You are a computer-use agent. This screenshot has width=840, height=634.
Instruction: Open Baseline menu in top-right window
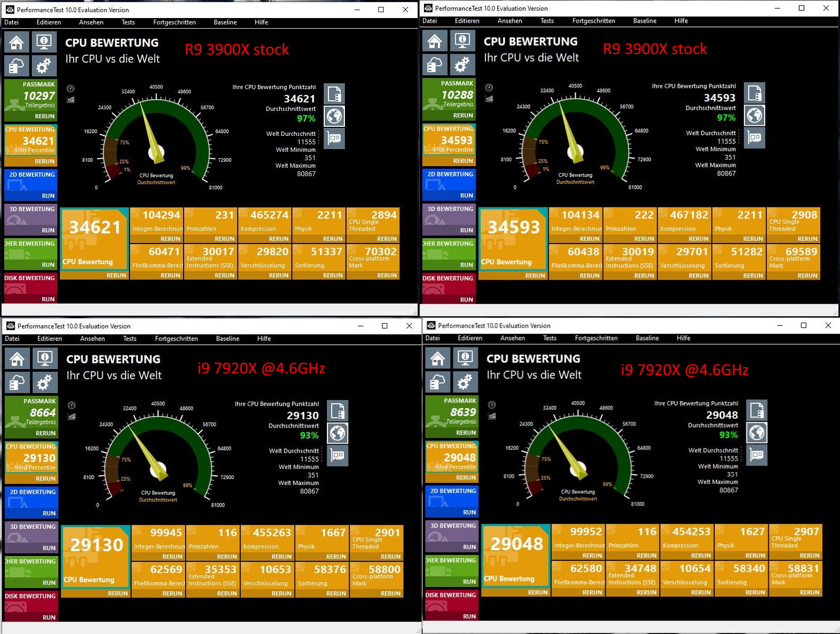coord(645,21)
